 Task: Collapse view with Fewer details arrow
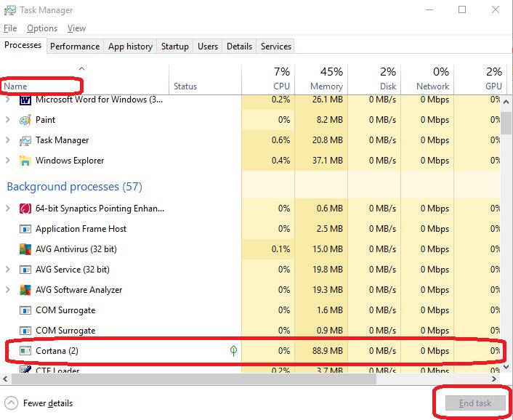tap(11, 403)
